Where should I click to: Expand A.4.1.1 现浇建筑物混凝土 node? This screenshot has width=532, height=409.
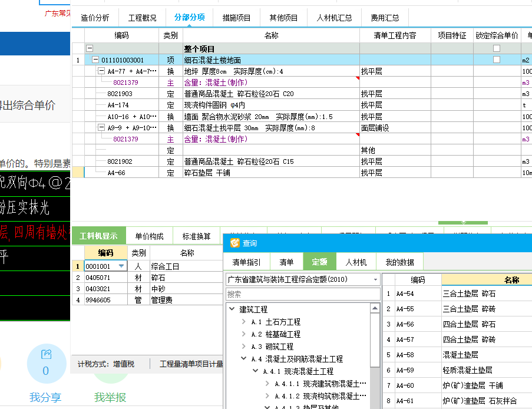[267, 384]
